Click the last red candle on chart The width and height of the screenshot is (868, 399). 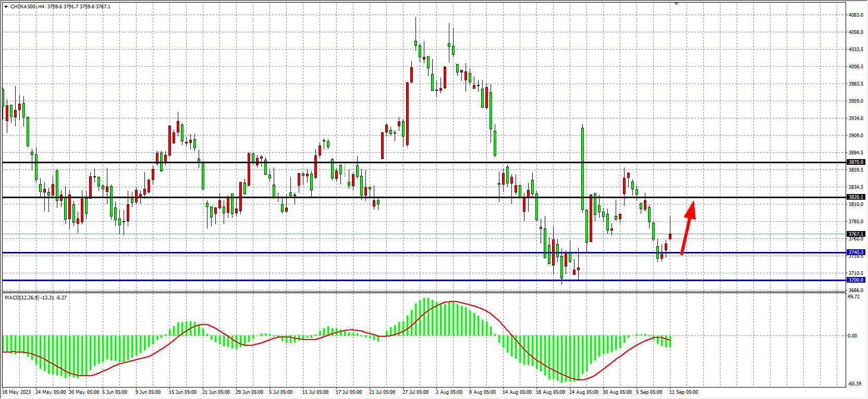(670, 236)
